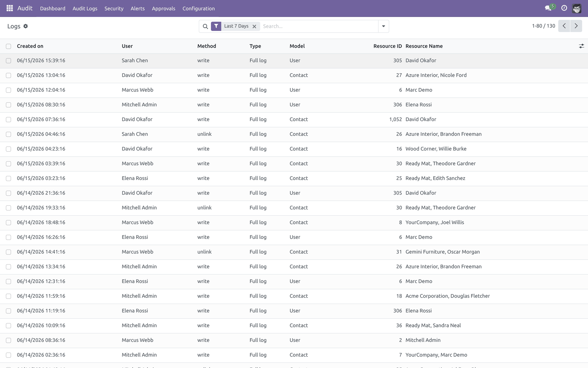
Task: Click the search magnifier icon
Action: [x=205, y=26]
